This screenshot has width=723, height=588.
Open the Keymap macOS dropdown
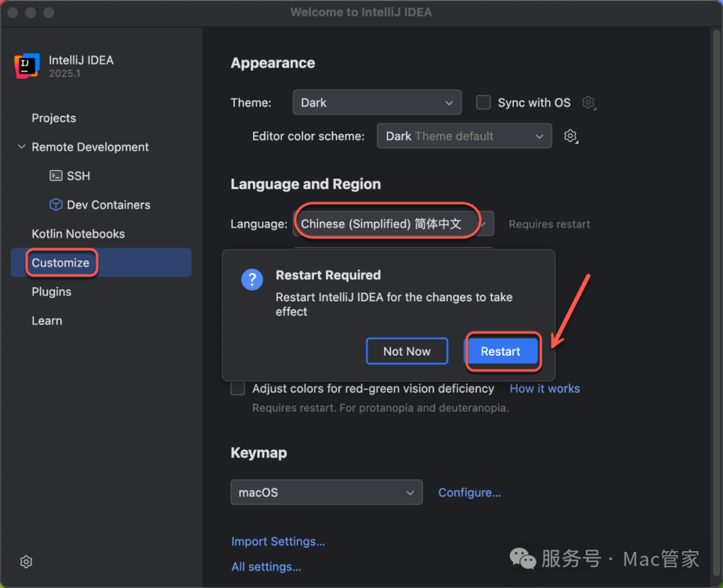[326, 492]
